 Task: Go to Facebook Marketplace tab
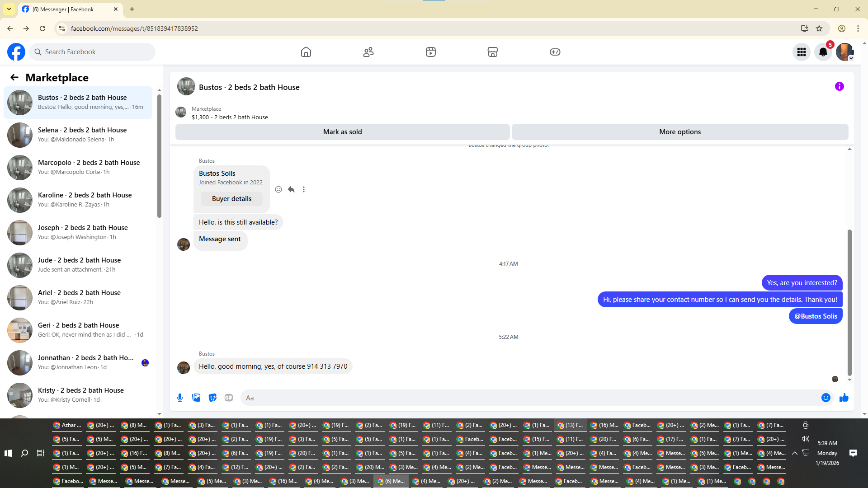[492, 52]
